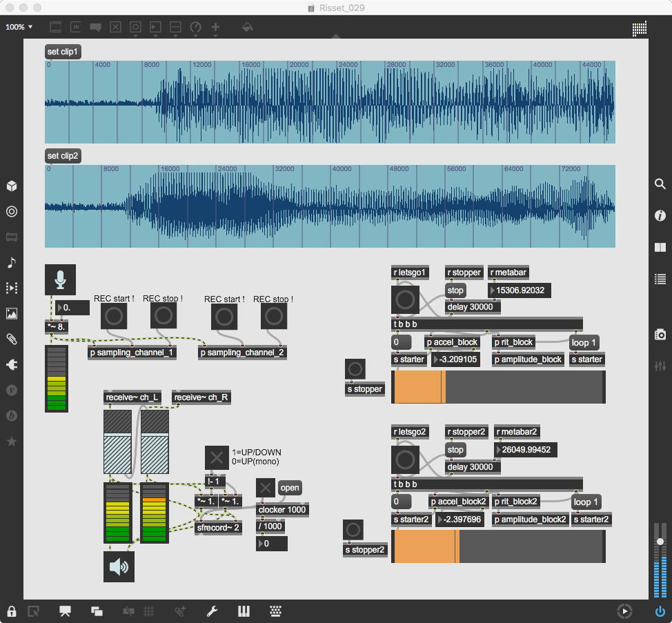Open the 100% zoom dropdown

(19, 28)
